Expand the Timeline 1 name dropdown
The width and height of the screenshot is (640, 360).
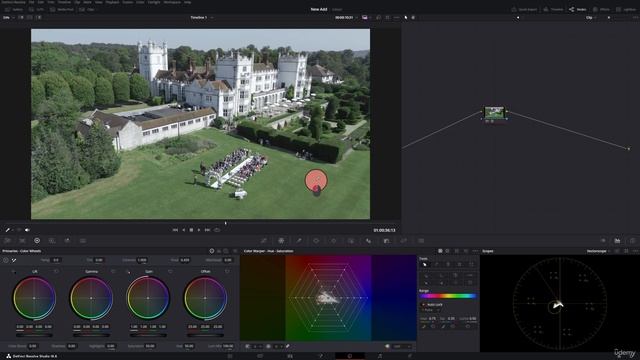point(212,18)
